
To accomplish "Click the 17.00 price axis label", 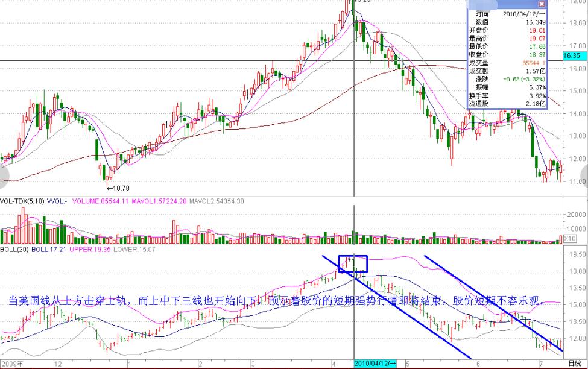I will (577, 46).
